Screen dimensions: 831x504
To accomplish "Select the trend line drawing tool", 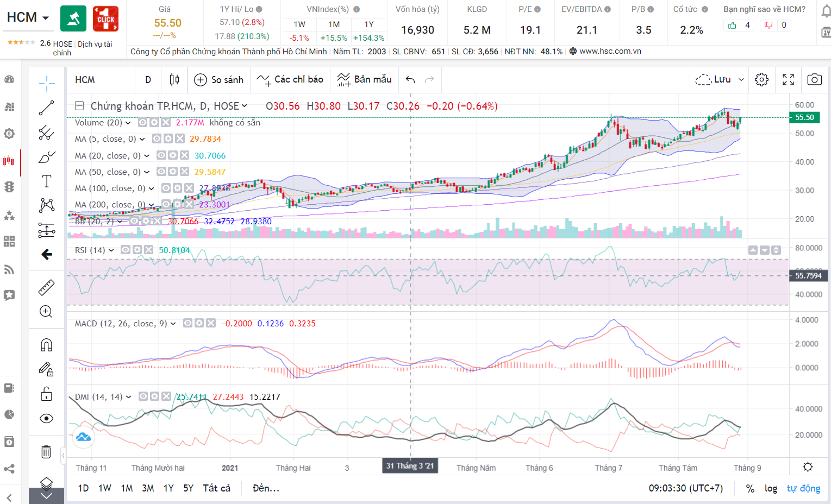I will pyautogui.click(x=47, y=108).
